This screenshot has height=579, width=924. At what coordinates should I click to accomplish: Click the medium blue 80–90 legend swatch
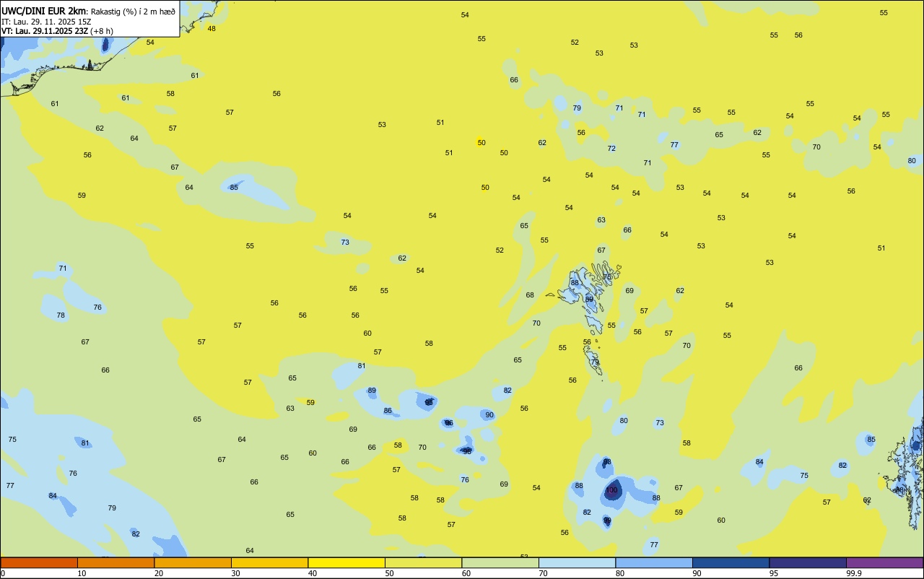coord(654,562)
